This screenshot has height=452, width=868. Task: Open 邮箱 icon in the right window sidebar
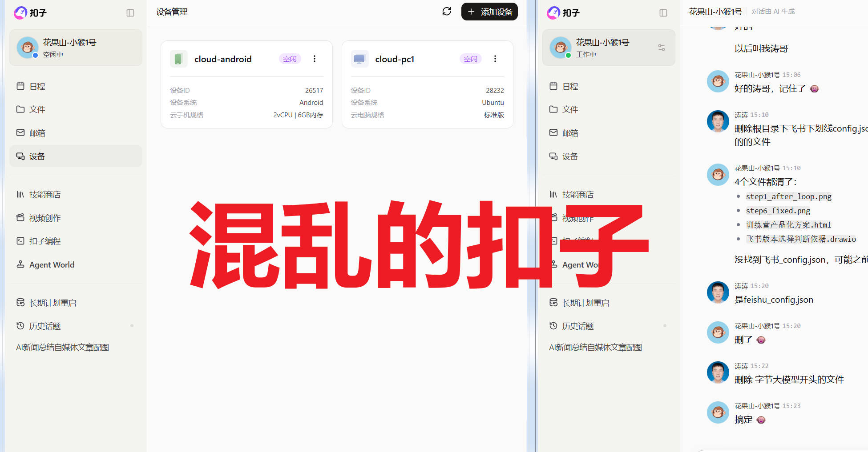tap(553, 132)
